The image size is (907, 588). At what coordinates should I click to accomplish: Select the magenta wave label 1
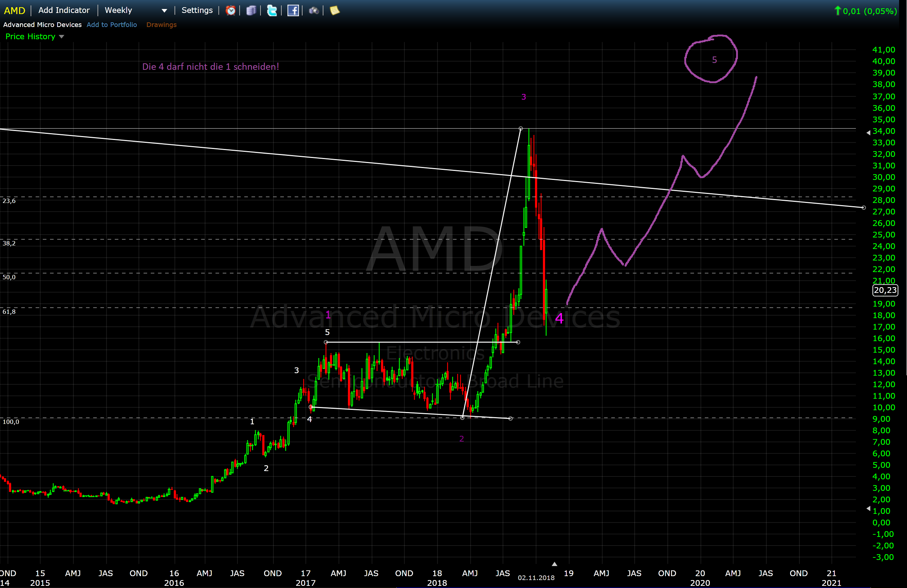coord(328,315)
